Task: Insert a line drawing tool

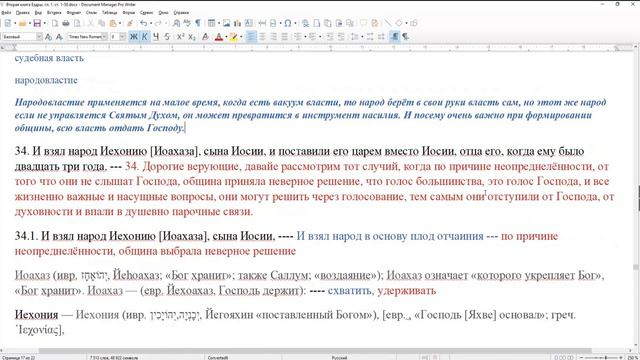Action: pos(388,23)
